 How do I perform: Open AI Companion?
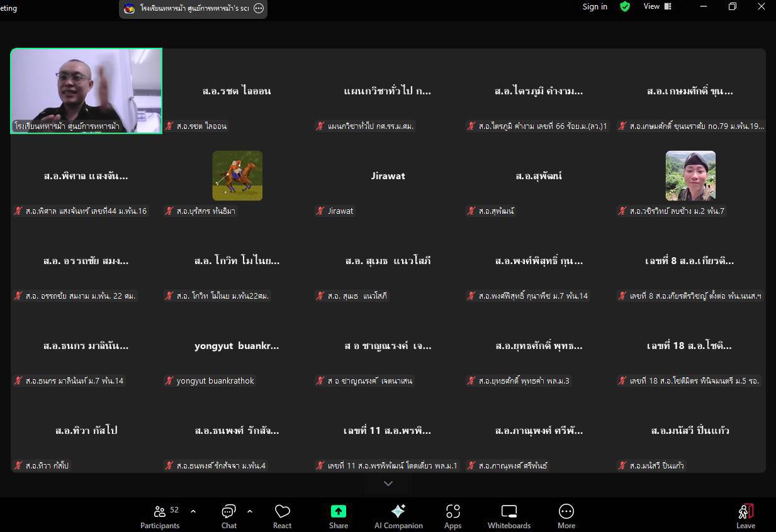point(398,517)
